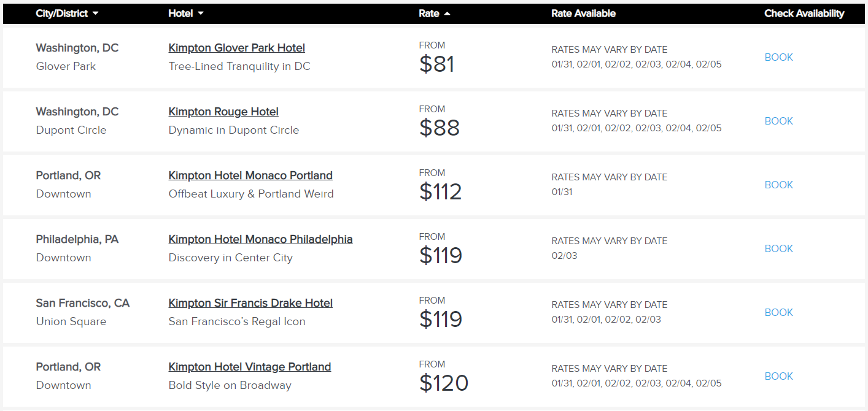Sort hotels using Hotel header arrow

click(201, 13)
